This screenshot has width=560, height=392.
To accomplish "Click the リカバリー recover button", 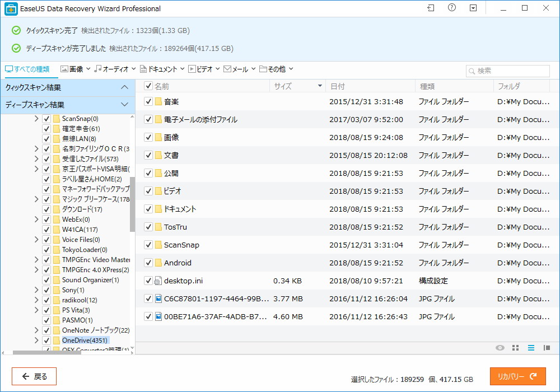I will (518, 376).
